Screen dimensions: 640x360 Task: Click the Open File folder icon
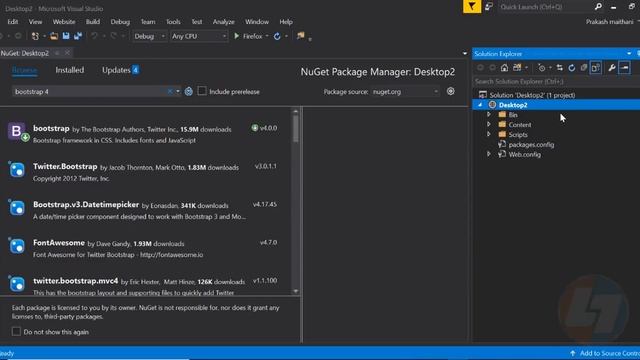pyautogui.click(x=54, y=36)
